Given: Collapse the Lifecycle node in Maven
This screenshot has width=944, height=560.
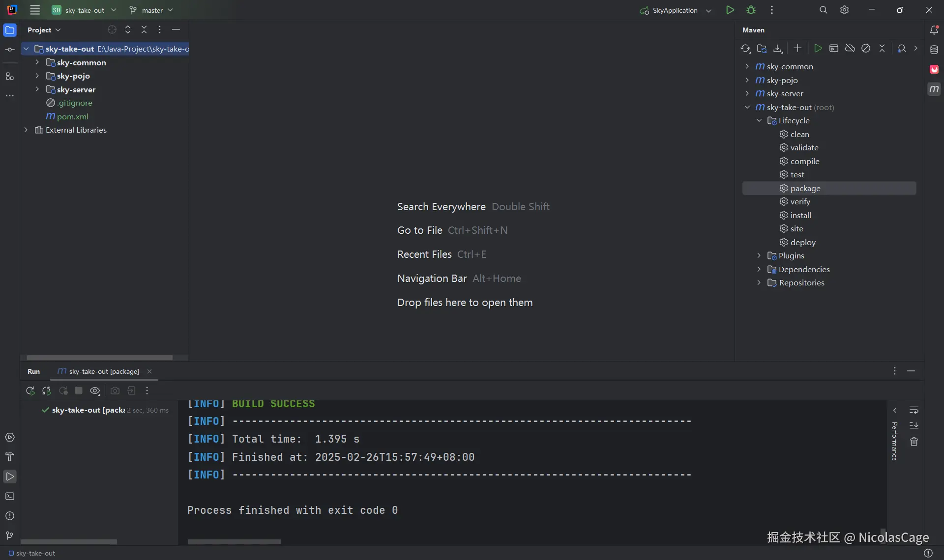Looking at the screenshot, I should [x=759, y=120].
